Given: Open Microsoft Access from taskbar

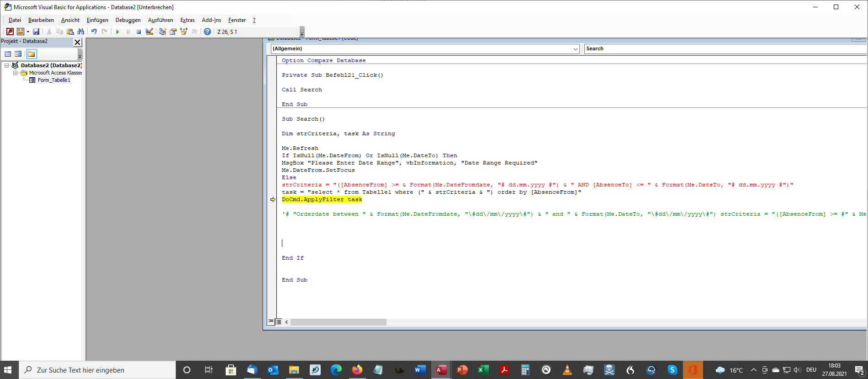Looking at the screenshot, I should pyautogui.click(x=441, y=370).
